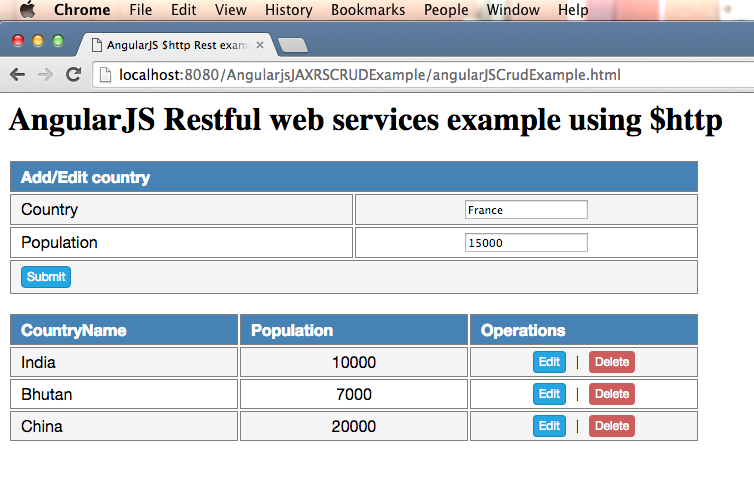754x483 pixels.
Task: Open the Window menu
Action: pos(513,10)
